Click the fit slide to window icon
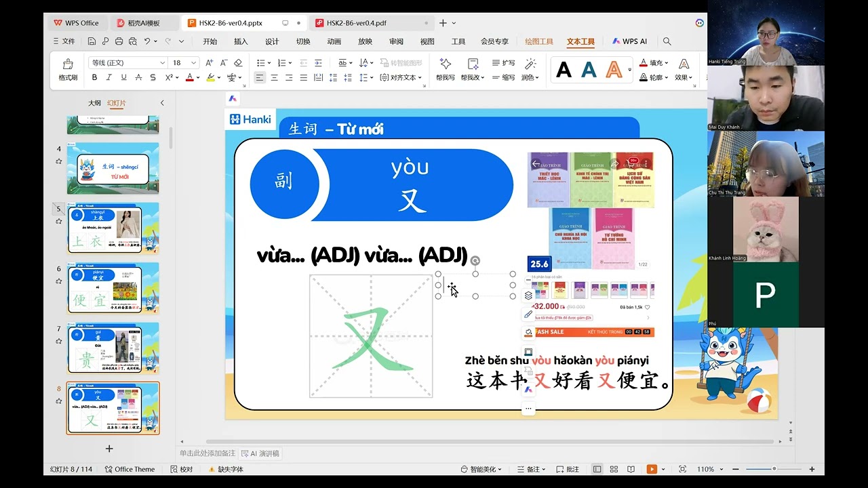 [682, 469]
